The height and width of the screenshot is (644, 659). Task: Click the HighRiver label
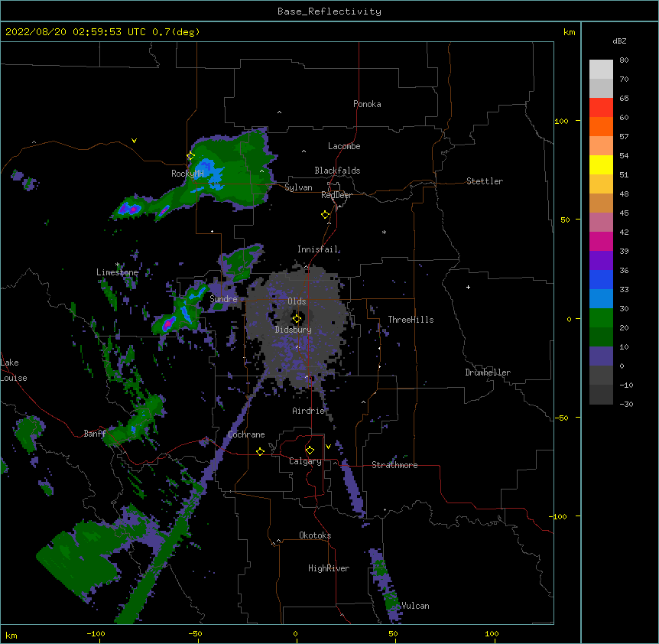(329, 568)
